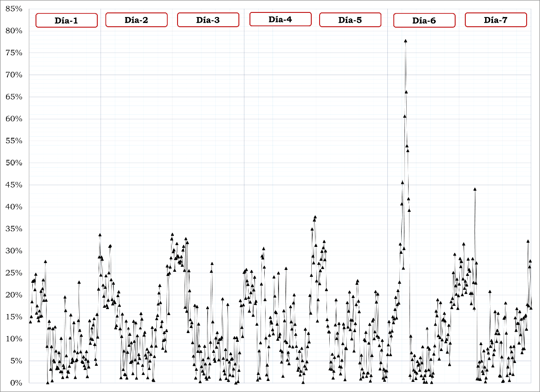The image size is (540, 392).
Task: Click the Día-1 label box
Action: click(66, 20)
